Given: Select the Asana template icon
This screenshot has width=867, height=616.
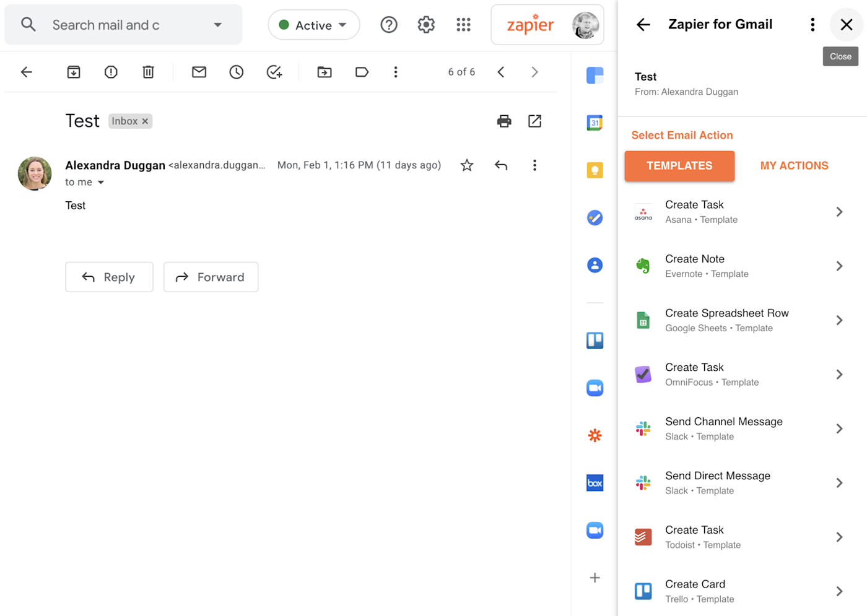Looking at the screenshot, I should 643,212.
